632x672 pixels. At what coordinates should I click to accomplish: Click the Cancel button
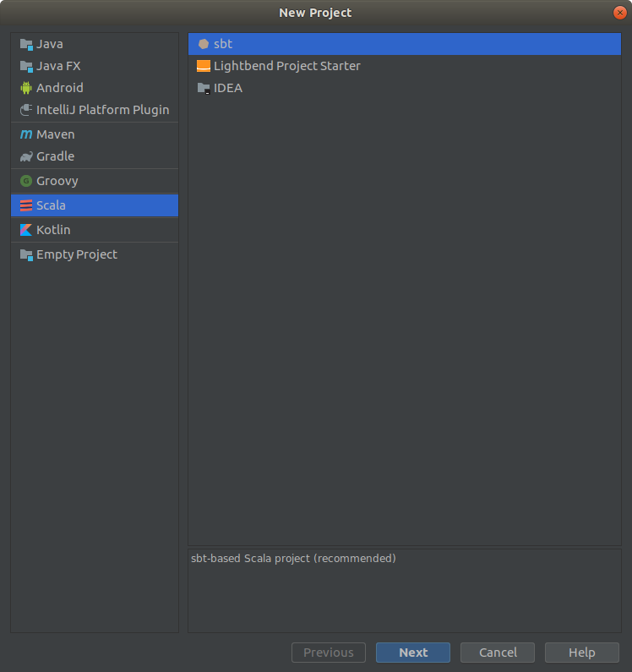[x=498, y=653]
